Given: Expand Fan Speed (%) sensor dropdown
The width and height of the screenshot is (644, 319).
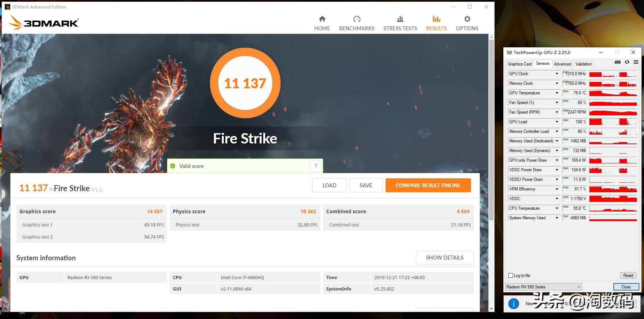Looking at the screenshot, I should pos(557,103).
